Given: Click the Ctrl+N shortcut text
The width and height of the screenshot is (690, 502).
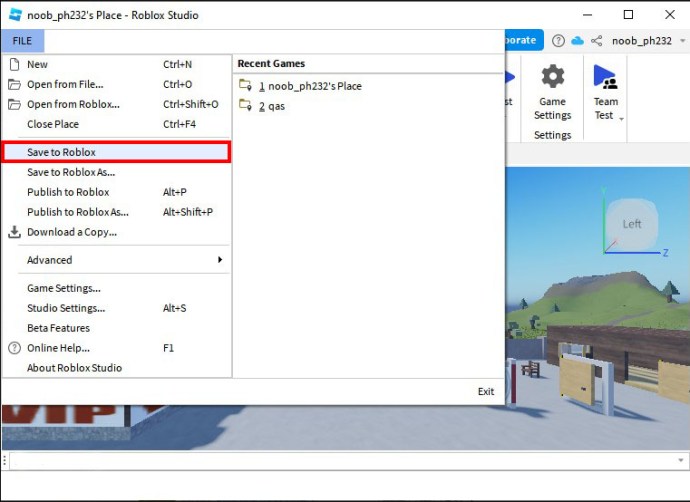Looking at the screenshot, I should pos(177,64).
